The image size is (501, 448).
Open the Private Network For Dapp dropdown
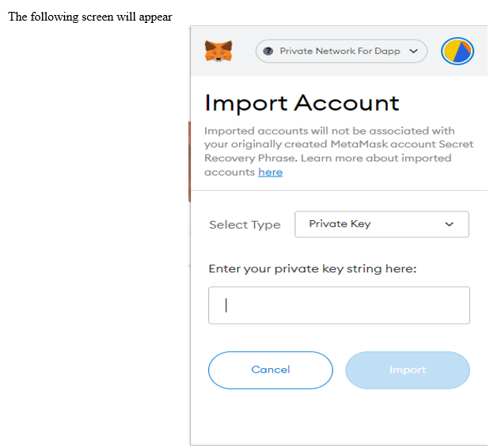pos(341,51)
